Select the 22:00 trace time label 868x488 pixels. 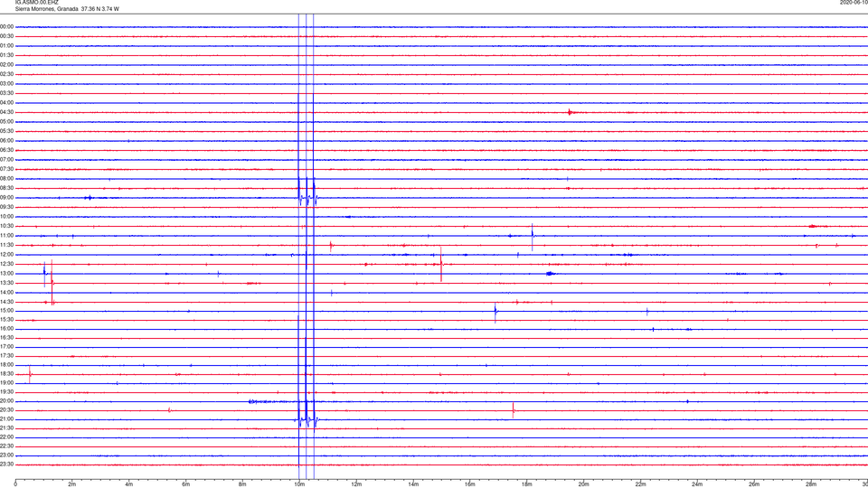coord(7,437)
